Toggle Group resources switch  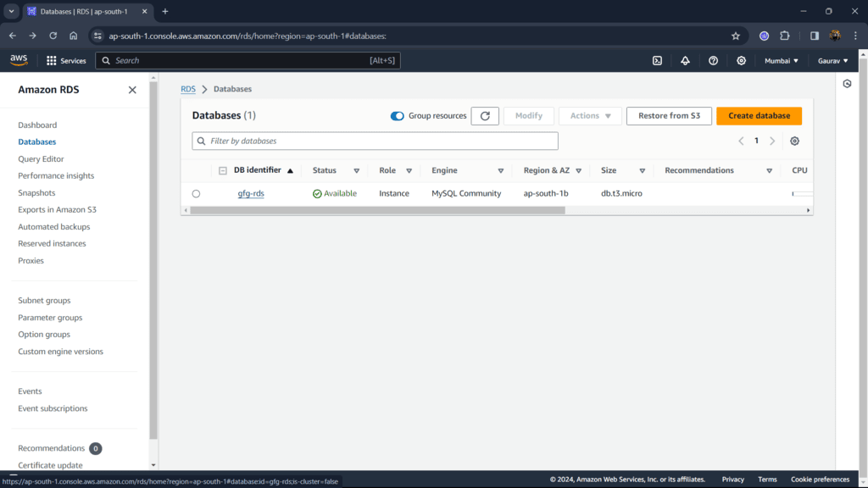click(397, 115)
